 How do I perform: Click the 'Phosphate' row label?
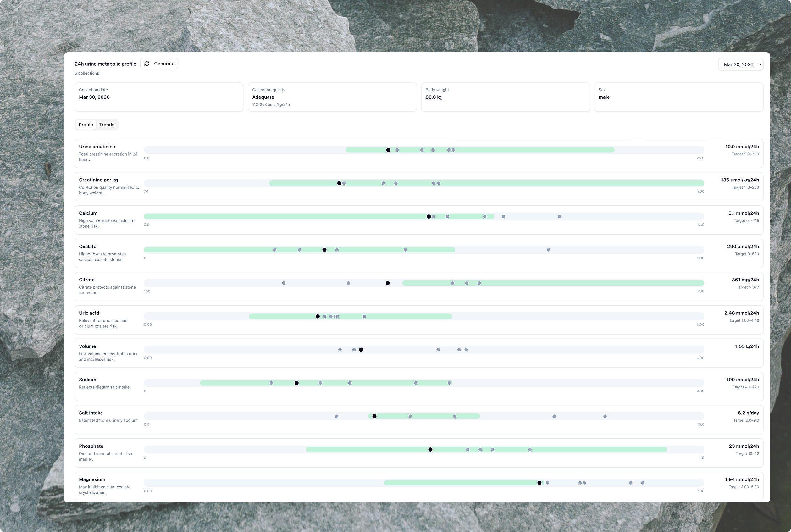91,446
